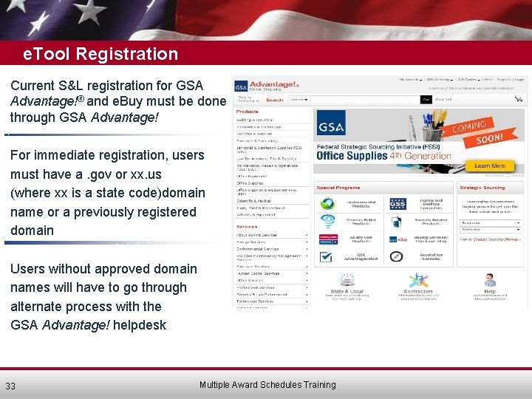Open the Shop by Category dropdown

(x=248, y=100)
